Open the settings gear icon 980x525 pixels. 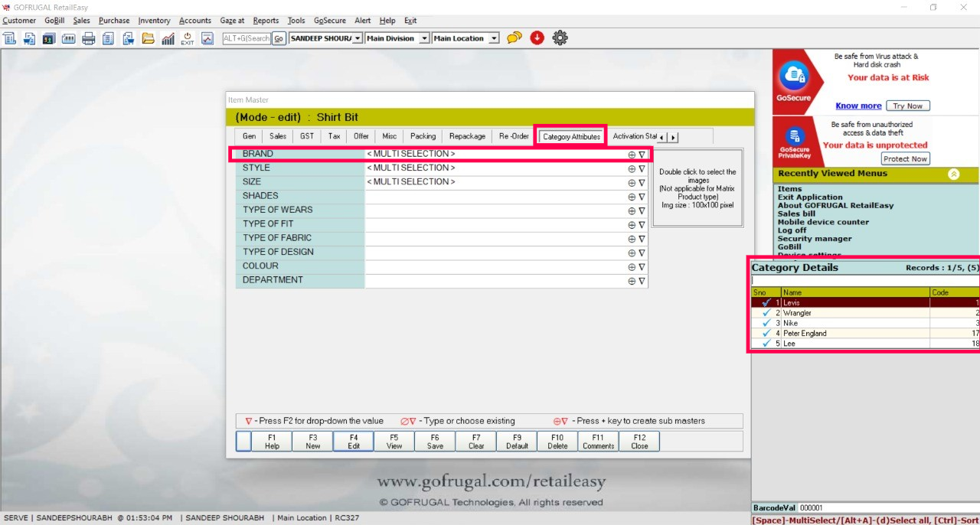(560, 37)
